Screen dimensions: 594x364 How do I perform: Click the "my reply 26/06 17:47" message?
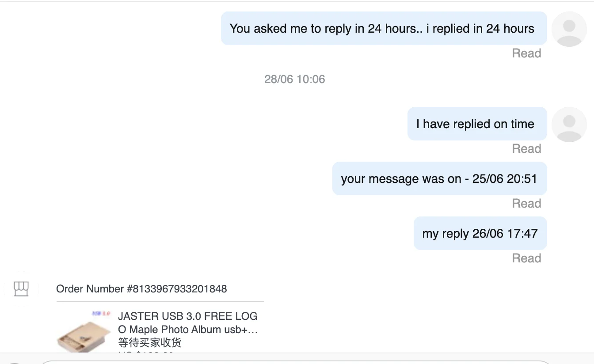pyautogui.click(x=480, y=234)
